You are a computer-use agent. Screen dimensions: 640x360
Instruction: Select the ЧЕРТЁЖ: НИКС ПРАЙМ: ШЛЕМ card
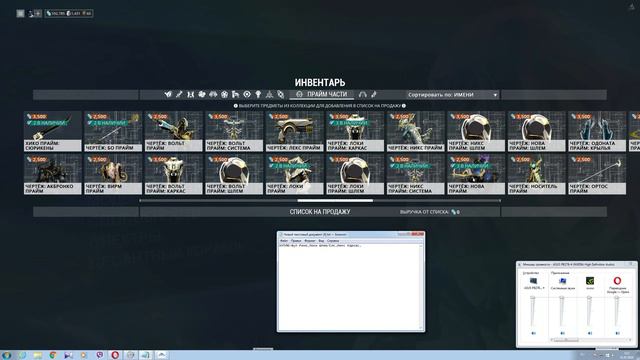coord(476,131)
